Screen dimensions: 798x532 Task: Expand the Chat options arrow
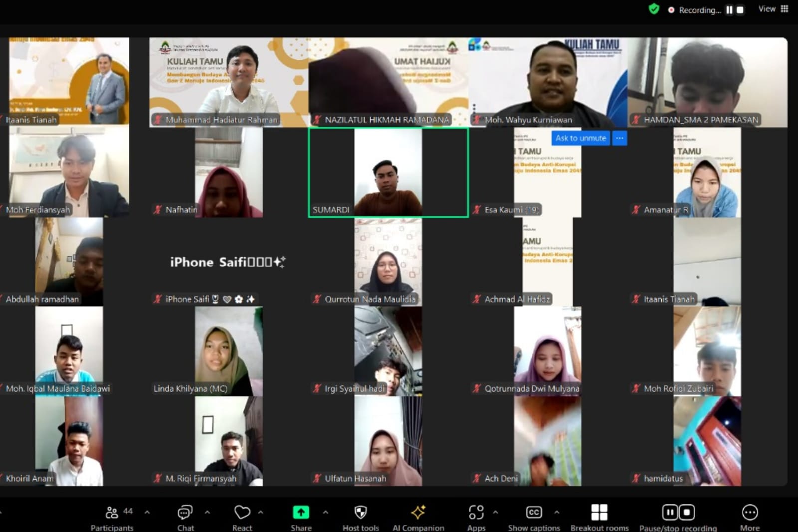[x=207, y=512]
